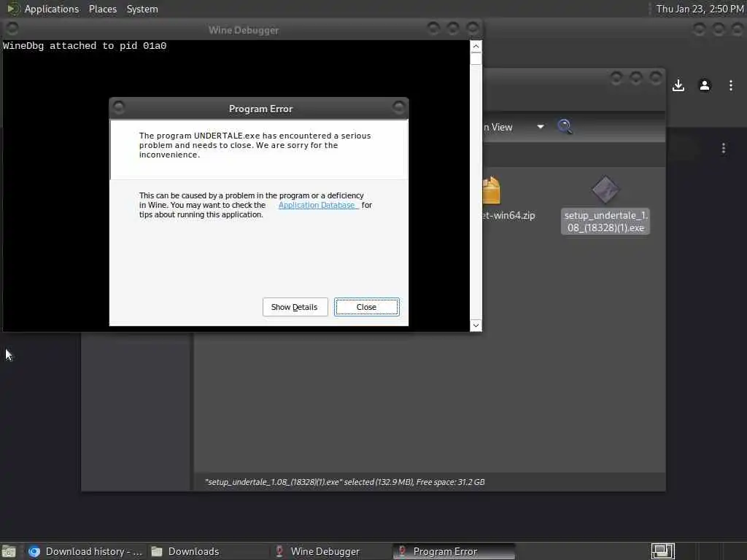747x560 pixels.
Task: Click the win64.zip filename label
Action: tap(508, 215)
